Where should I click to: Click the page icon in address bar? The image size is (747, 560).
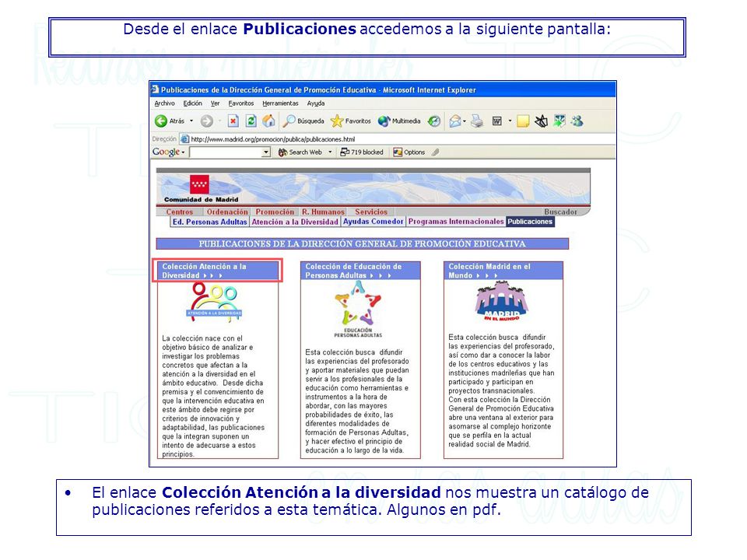pos(185,139)
